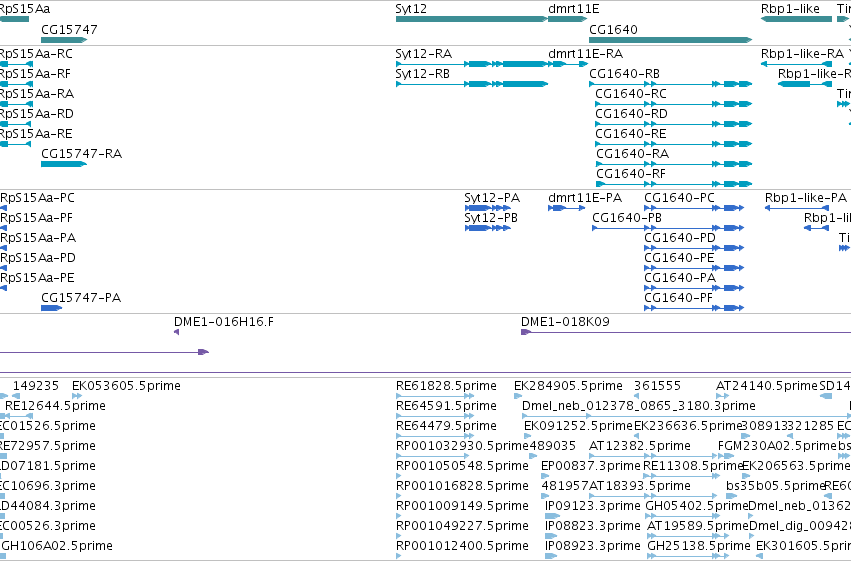The width and height of the screenshot is (851, 561).
Task: Click the RE61828.5prime EST label
Action: click(446, 386)
